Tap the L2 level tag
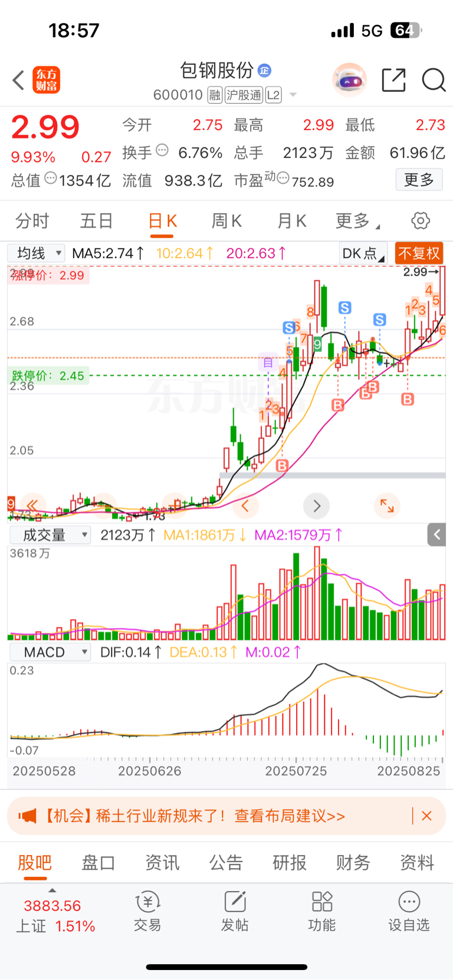Viewport: 453px width, 980px height. coord(273,95)
